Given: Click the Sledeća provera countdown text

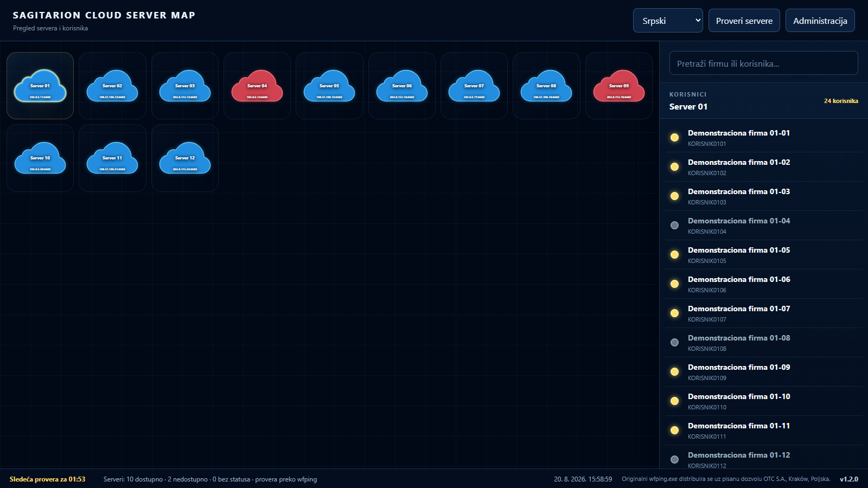Looking at the screenshot, I should tap(47, 479).
